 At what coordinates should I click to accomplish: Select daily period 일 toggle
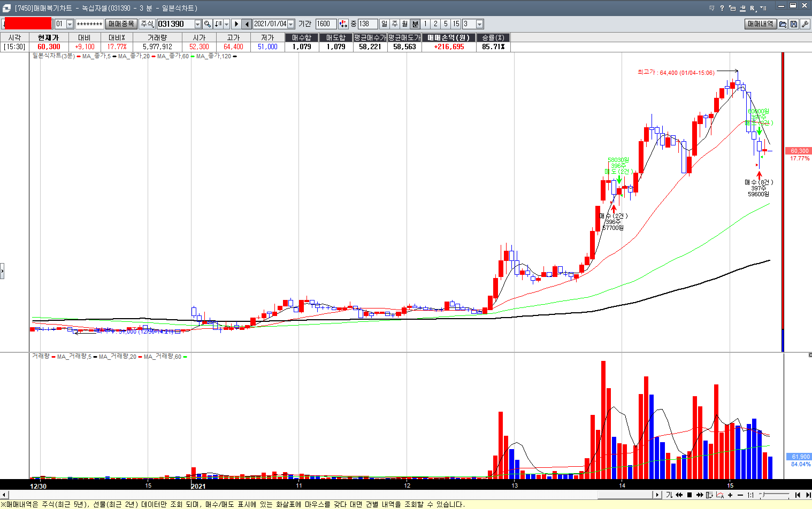tap(385, 24)
